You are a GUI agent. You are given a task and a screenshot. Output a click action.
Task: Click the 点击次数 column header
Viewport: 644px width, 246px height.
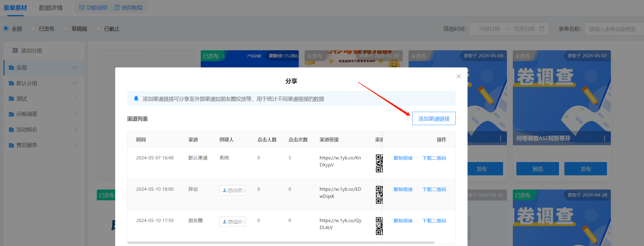coord(298,140)
